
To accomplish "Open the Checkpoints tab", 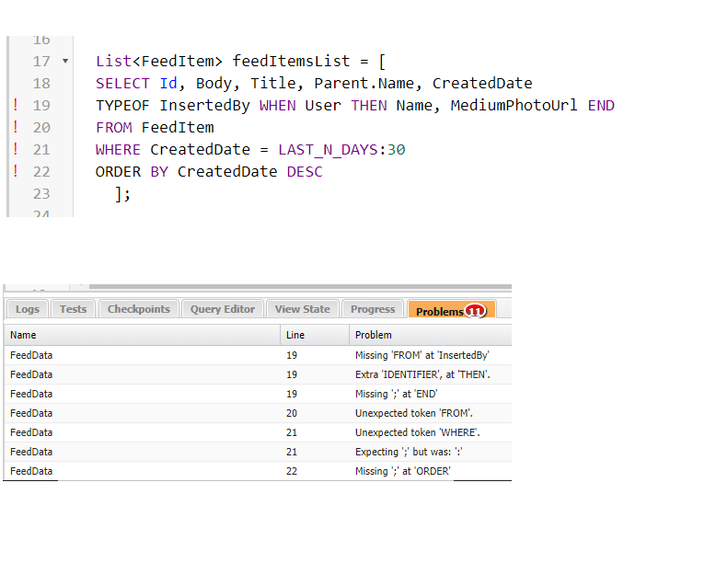I will (138, 309).
